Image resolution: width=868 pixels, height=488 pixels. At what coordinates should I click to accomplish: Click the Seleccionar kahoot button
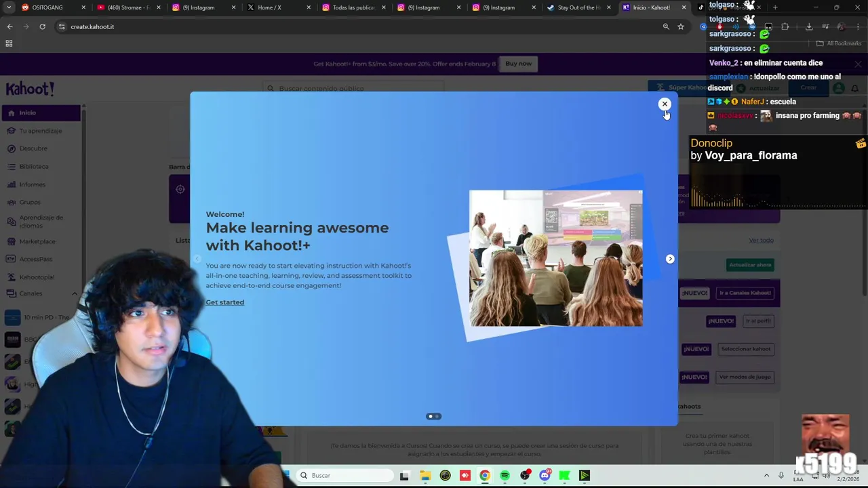(x=746, y=349)
